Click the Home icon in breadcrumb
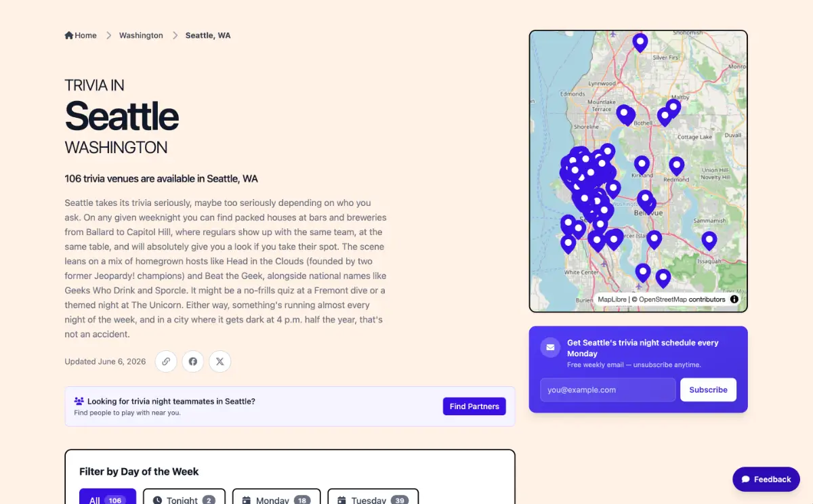This screenshot has width=813, height=504. (69, 35)
